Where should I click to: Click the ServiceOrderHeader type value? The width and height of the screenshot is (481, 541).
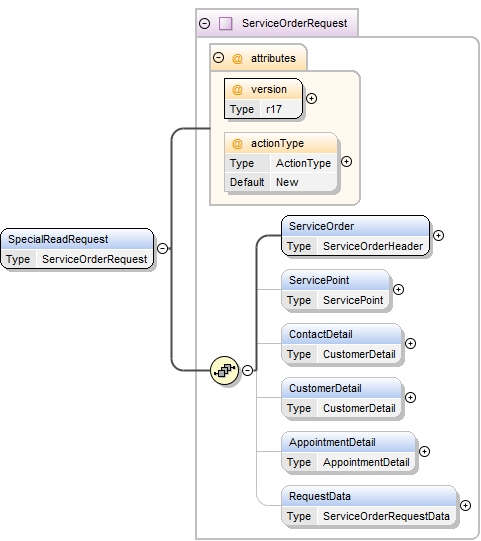(373, 246)
